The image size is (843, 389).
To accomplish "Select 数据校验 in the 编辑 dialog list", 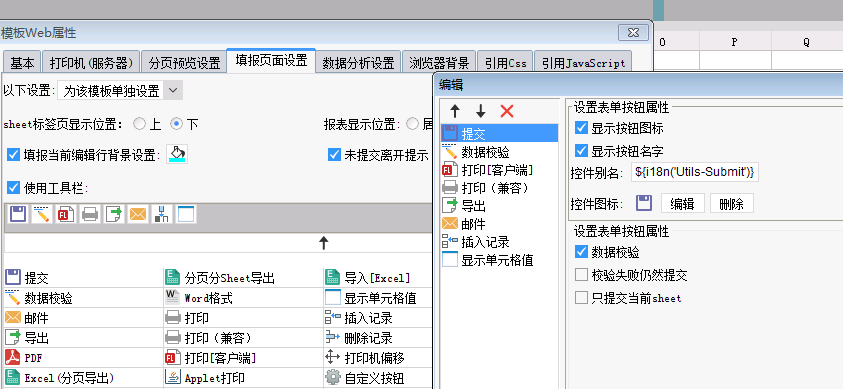I will click(499, 152).
